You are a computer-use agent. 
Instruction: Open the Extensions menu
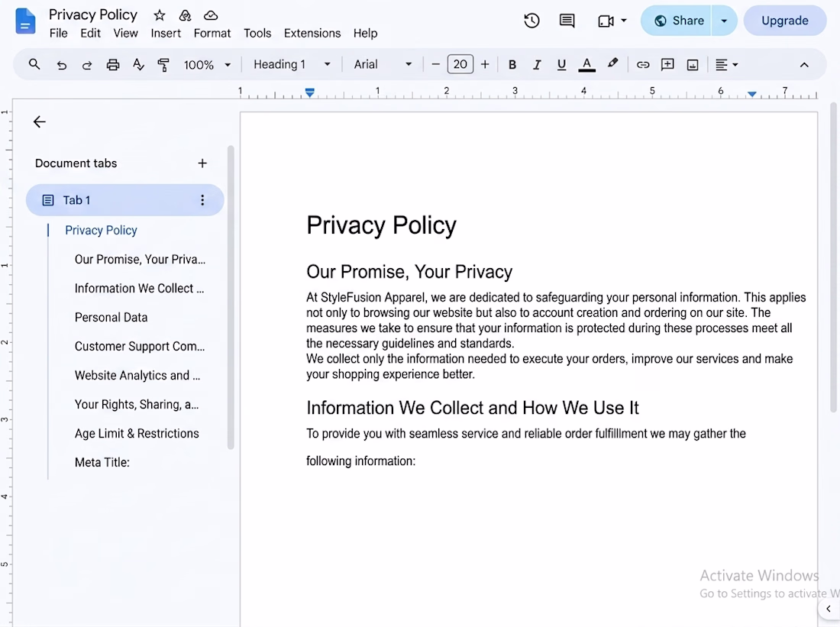point(312,34)
